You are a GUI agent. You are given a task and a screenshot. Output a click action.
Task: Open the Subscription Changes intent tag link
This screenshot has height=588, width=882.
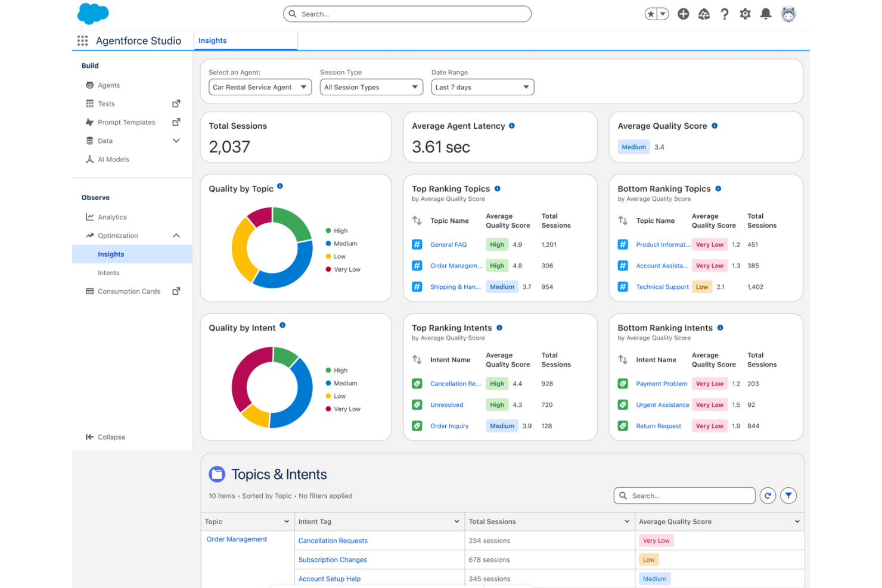pyautogui.click(x=333, y=559)
